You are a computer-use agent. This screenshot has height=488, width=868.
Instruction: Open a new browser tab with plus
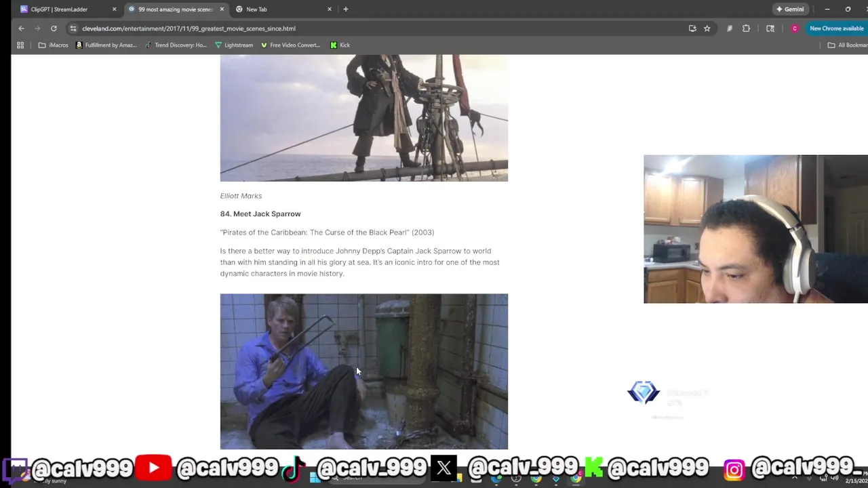click(346, 9)
